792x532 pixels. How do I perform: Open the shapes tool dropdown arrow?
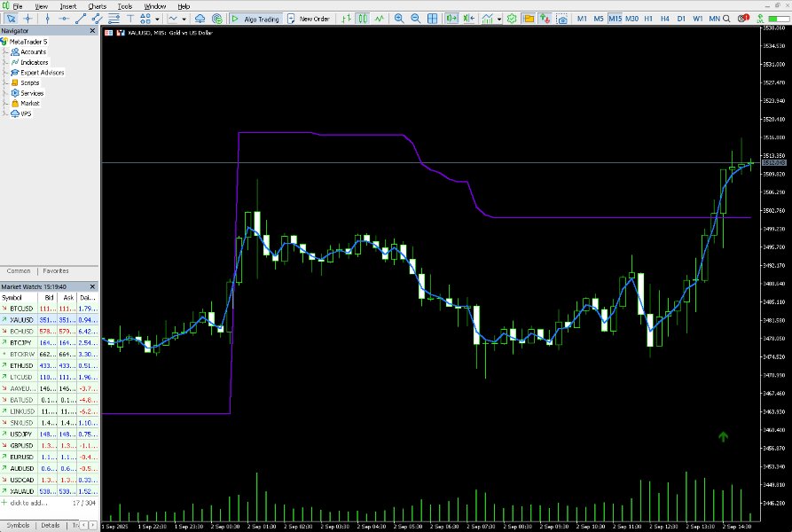coord(158,19)
